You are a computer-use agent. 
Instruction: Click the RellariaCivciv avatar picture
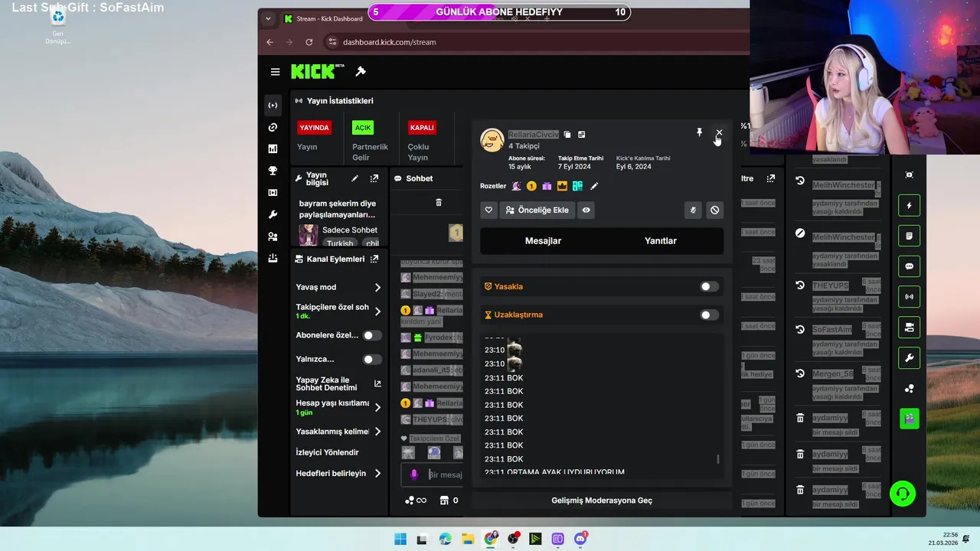492,140
